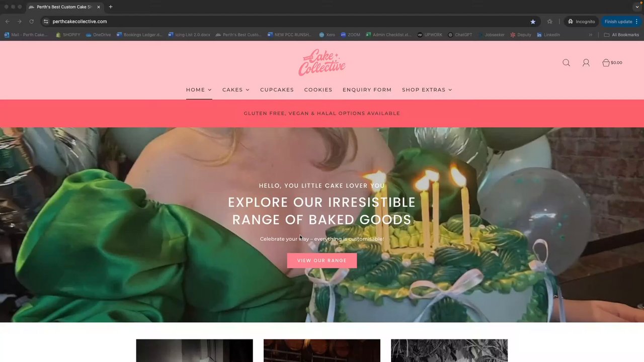Open the ENQUIRY FORM link
The width and height of the screenshot is (644, 362).
[x=367, y=89]
